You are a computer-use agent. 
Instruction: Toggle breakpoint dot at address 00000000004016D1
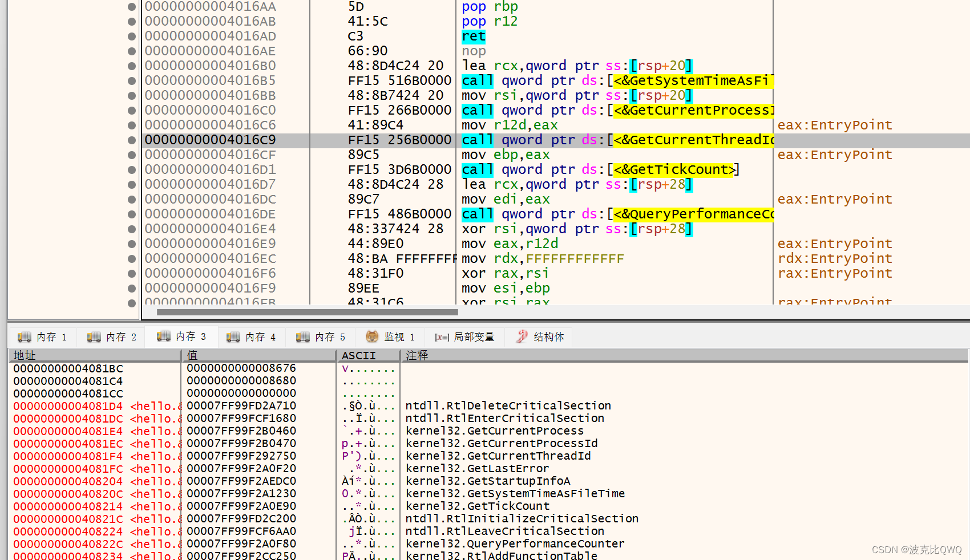pos(132,170)
